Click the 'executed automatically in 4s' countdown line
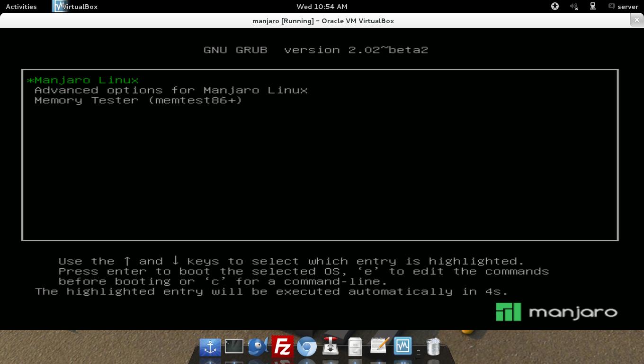This screenshot has height=364, width=644. tap(271, 291)
